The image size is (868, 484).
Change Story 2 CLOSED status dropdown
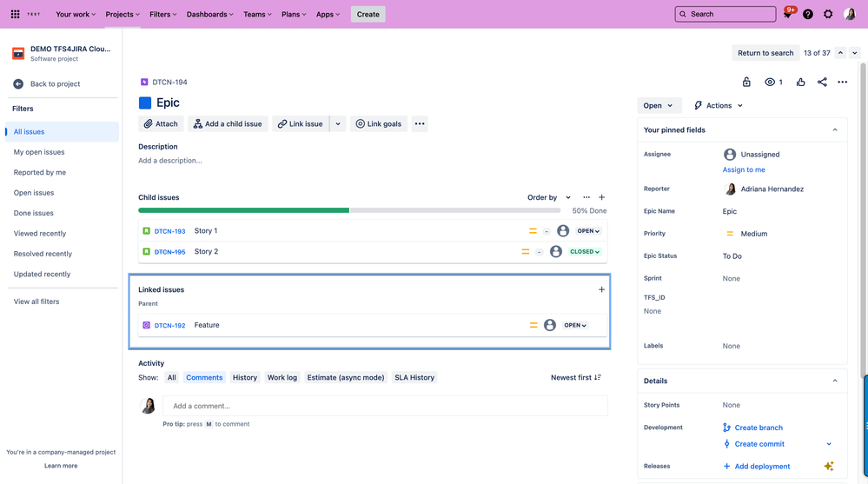click(x=585, y=251)
